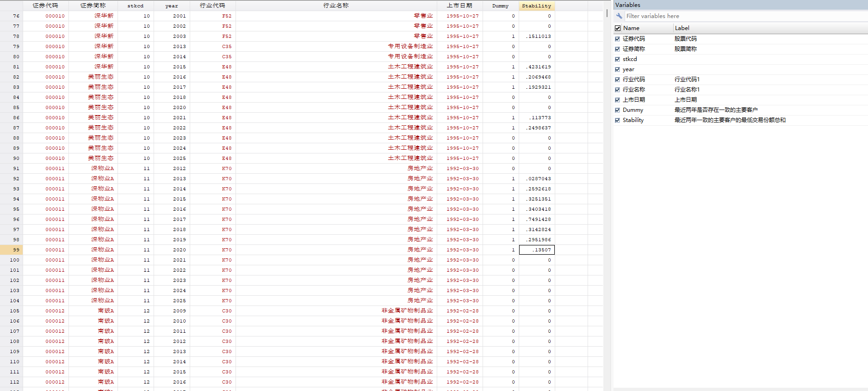
Task: Click the 上市日期 column header
Action: [459, 6]
